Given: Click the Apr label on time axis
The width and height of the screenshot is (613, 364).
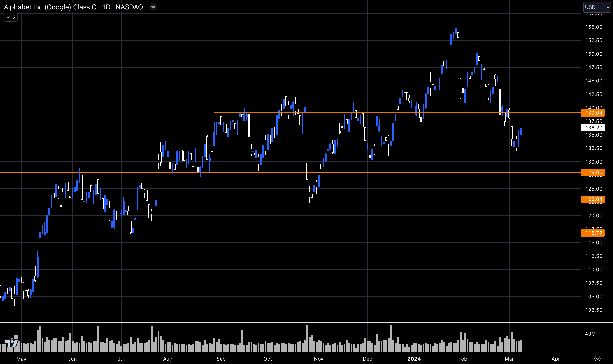Looking at the screenshot, I should 556,359.
